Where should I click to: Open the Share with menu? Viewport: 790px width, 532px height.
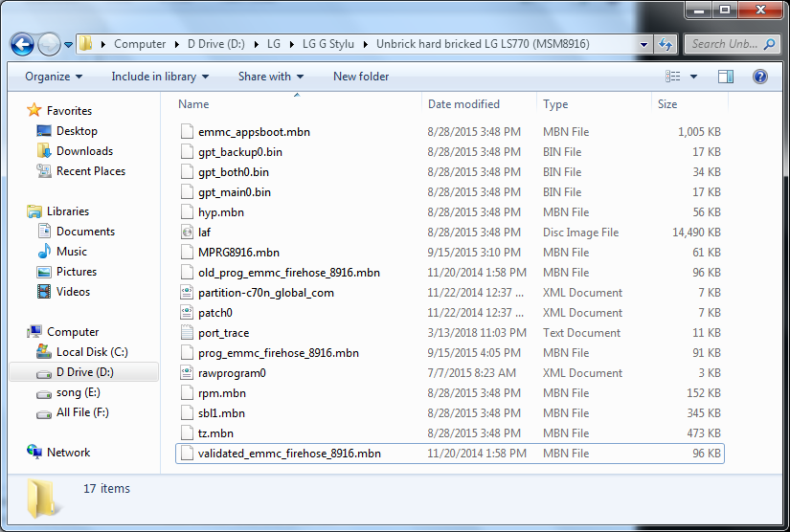(x=271, y=77)
